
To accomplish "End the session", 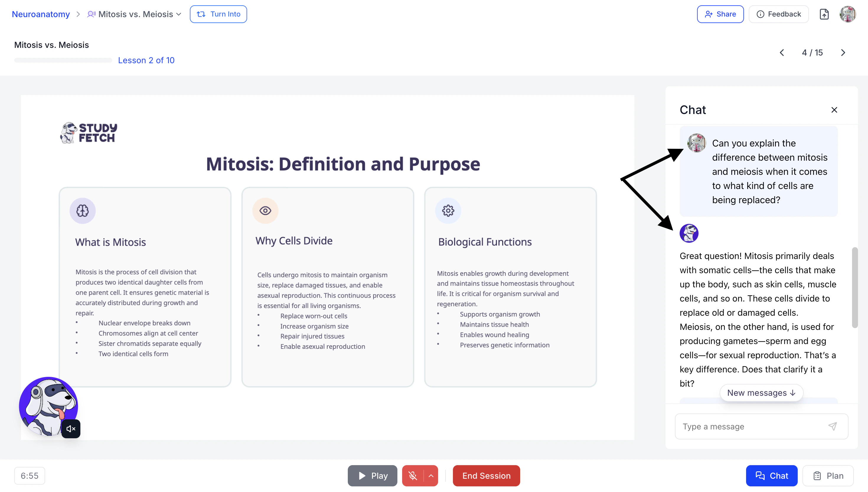I will coord(486,475).
